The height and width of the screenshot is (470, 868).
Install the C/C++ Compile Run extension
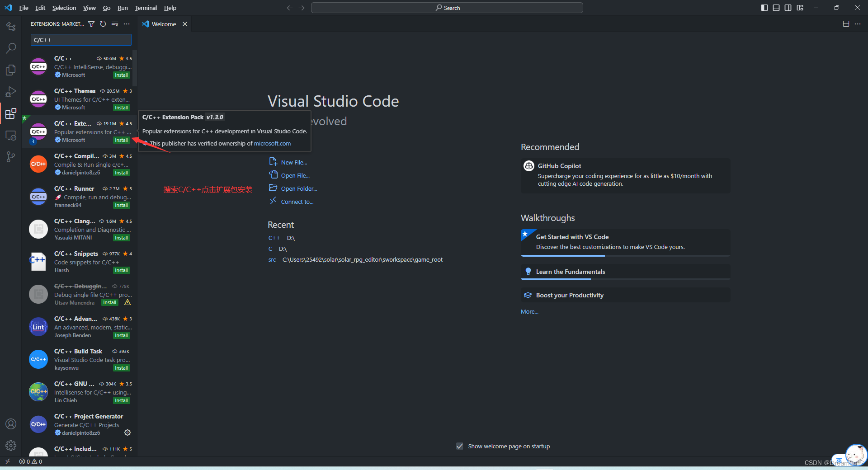pos(121,173)
